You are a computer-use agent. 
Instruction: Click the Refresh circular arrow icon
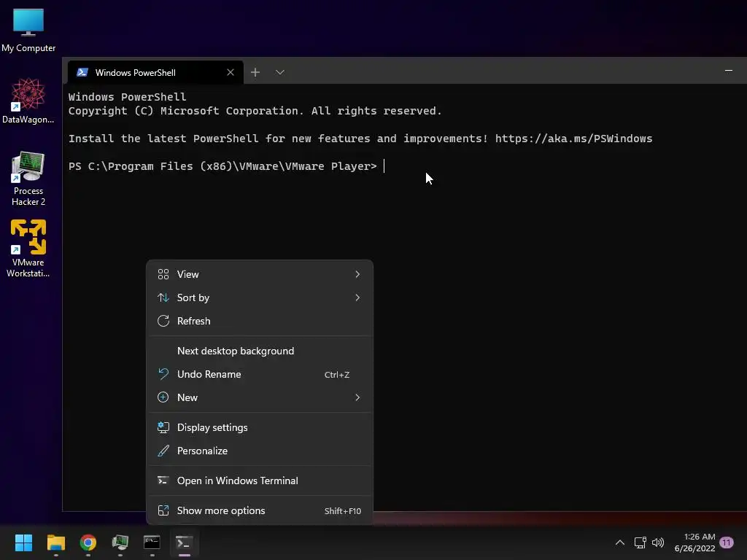[163, 321]
